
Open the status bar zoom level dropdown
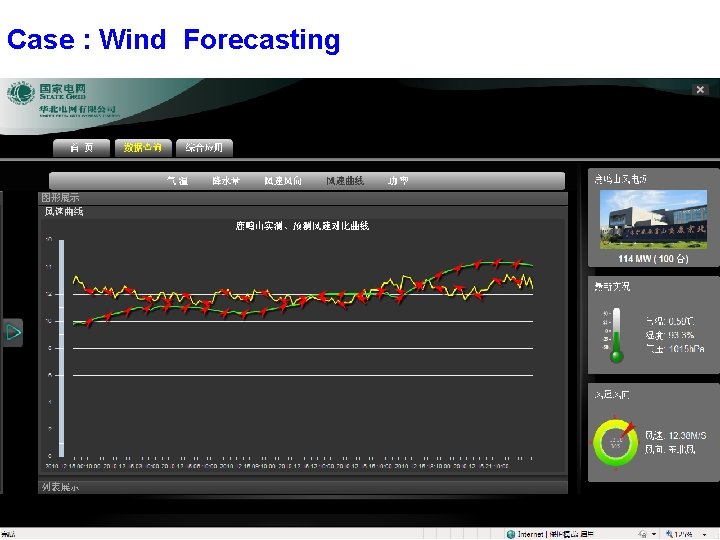pyautogui.click(x=705, y=534)
